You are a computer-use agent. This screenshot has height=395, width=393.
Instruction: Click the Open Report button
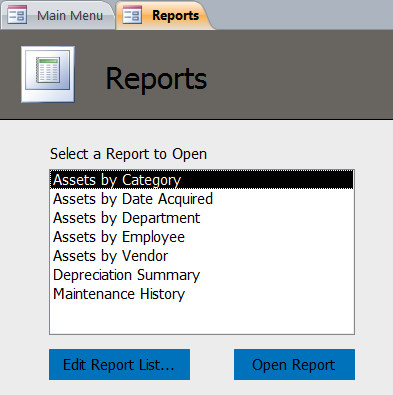click(294, 365)
